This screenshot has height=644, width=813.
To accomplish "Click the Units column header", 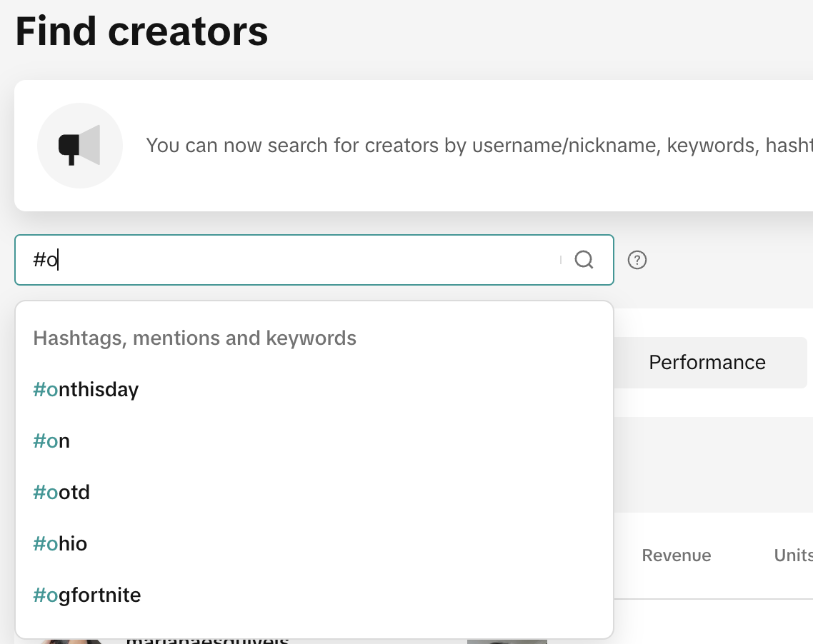I will 792,555.
